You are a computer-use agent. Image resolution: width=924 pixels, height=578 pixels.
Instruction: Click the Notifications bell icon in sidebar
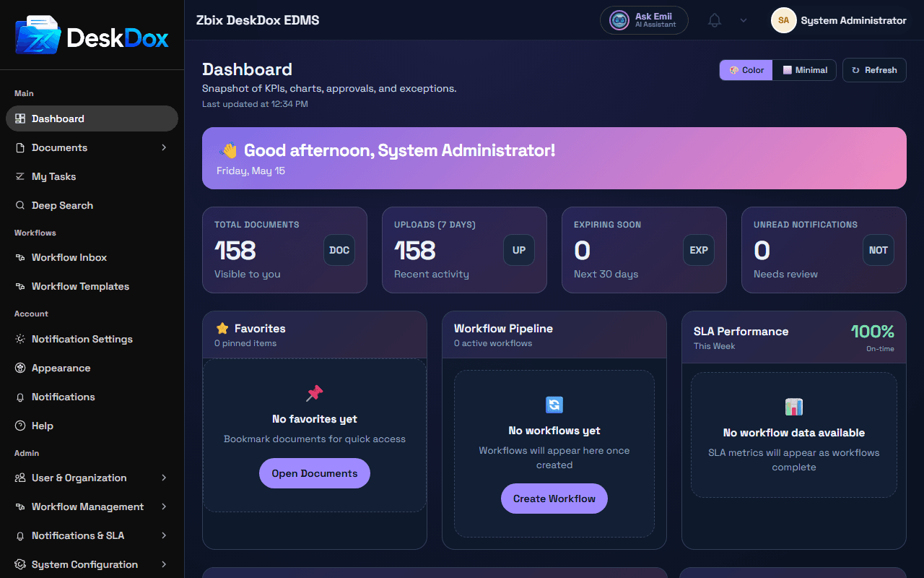click(20, 397)
